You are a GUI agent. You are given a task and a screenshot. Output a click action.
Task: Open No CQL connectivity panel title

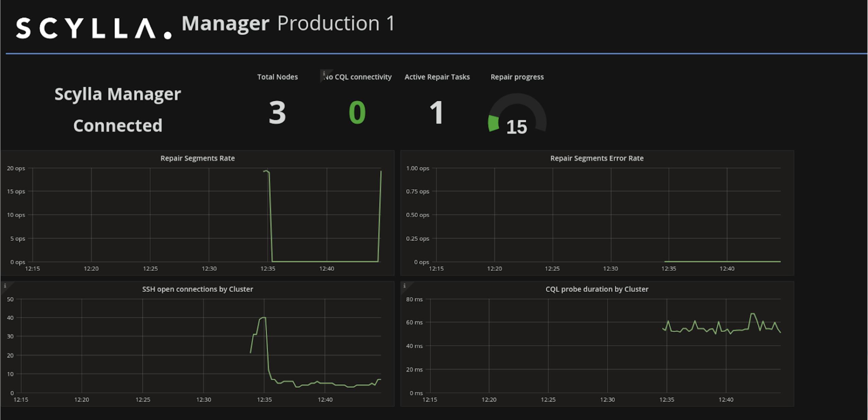tap(358, 77)
